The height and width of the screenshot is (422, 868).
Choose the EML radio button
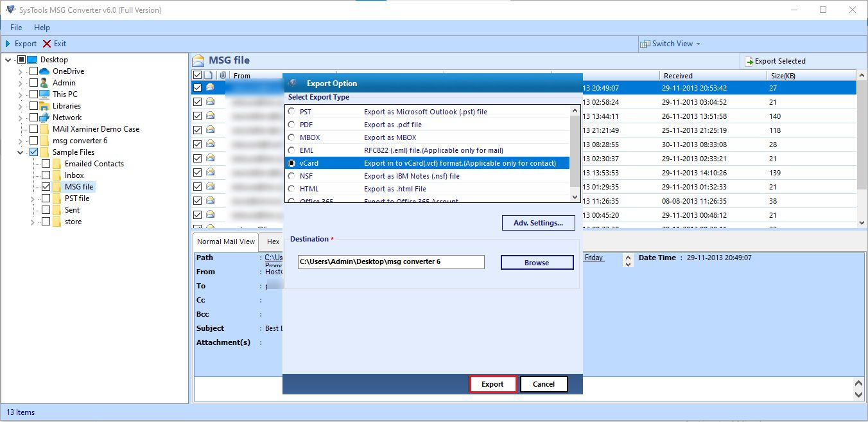[292, 150]
